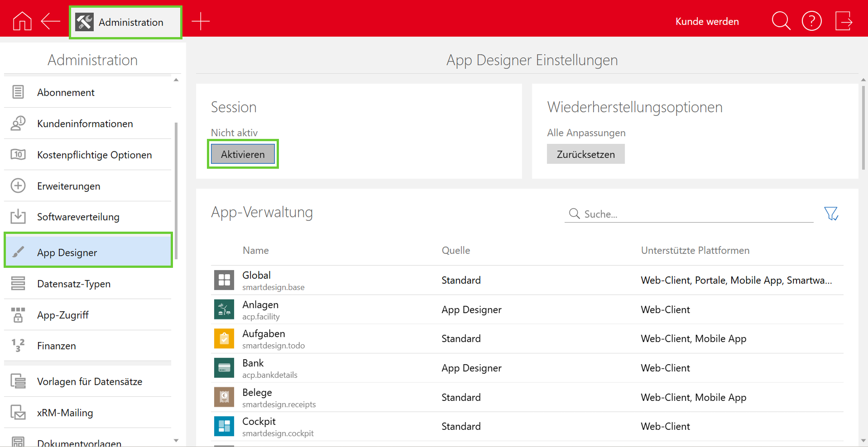Screen dimensions: 868x447
Task: Sort by Quelle column header
Action: [x=456, y=250]
